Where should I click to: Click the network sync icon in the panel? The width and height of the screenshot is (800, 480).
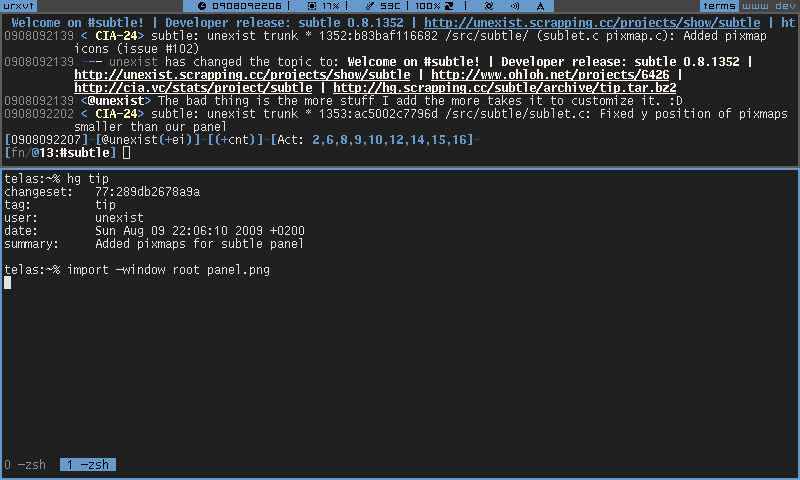click(488, 6)
